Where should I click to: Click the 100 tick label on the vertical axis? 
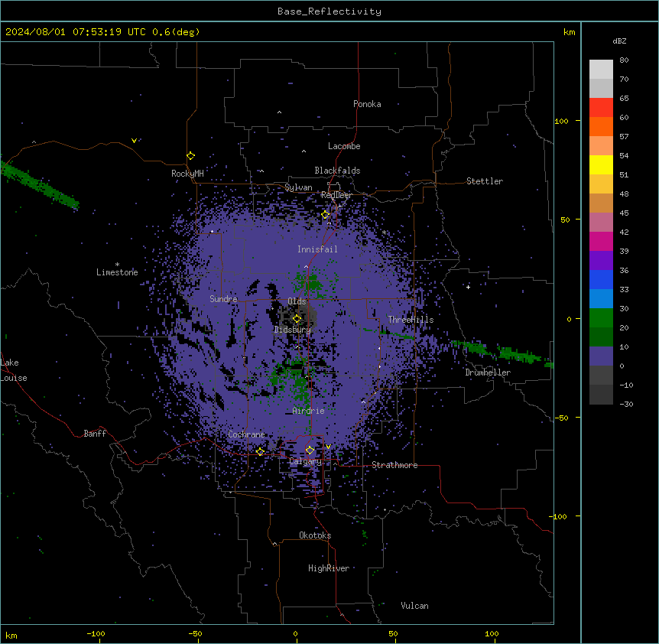[x=561, y=121]
